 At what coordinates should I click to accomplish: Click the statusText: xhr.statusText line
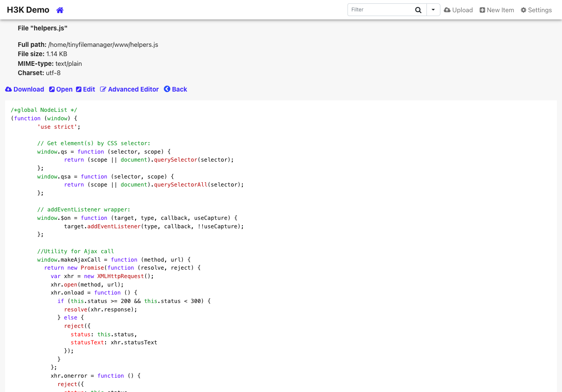114,343
